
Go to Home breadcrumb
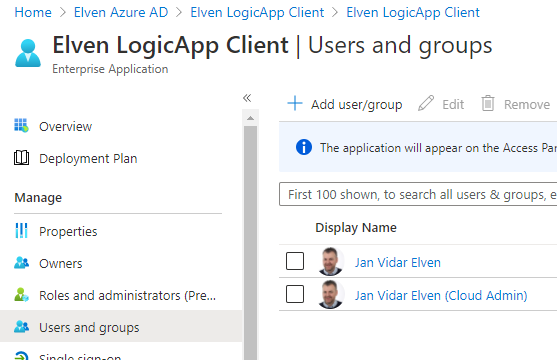(x=33, y=12)
